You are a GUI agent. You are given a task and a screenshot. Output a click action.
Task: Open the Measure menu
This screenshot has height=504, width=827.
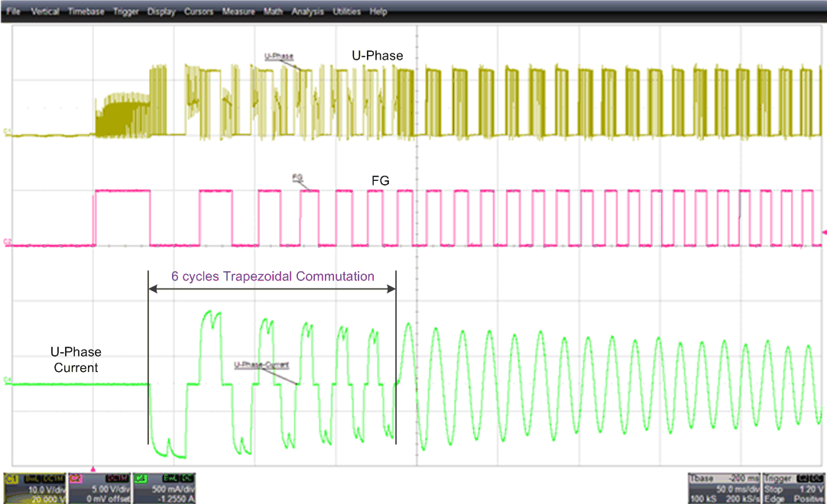point(238,12)
